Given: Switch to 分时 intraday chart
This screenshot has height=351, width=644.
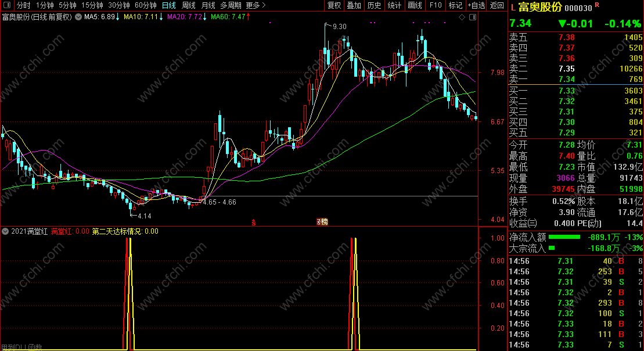Looking at the screenshot, I should pos(23,5).
